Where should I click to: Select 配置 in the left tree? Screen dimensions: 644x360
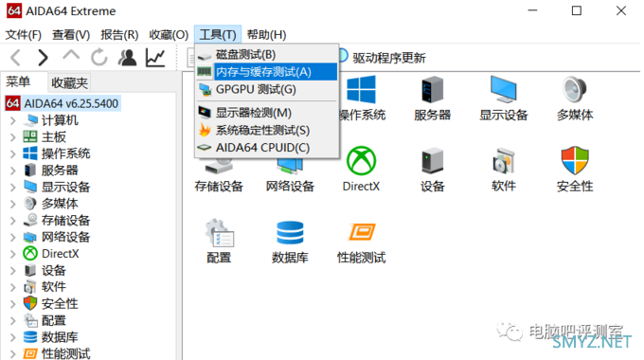pyautogui.click(x=54, y=320)
